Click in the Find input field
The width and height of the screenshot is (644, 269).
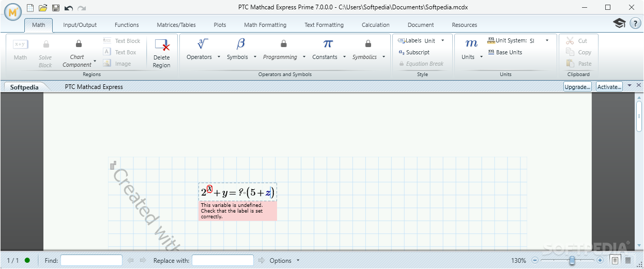[91, 260]
